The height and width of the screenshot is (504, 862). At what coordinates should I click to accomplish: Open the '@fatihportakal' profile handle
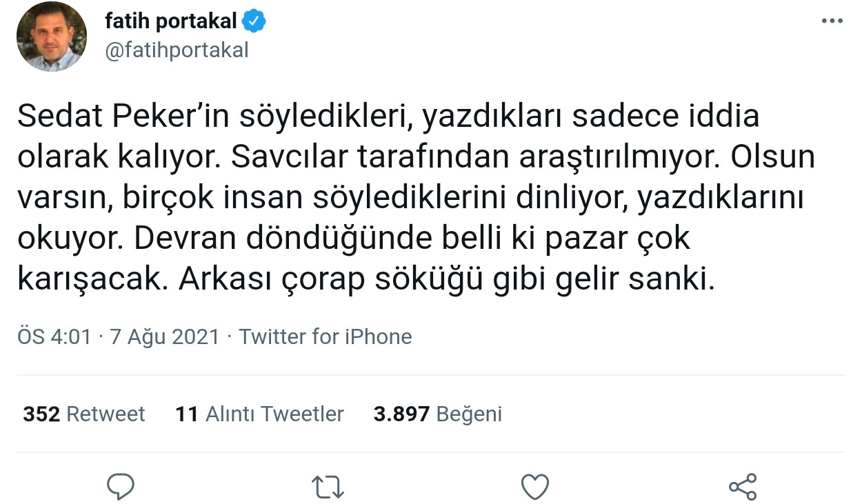177,49
